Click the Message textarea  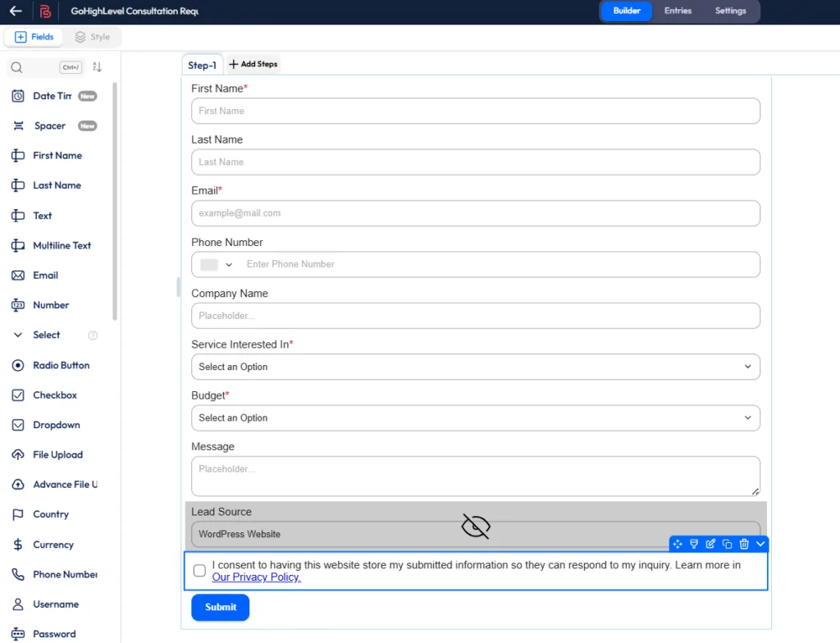click(x=476, y=477)
